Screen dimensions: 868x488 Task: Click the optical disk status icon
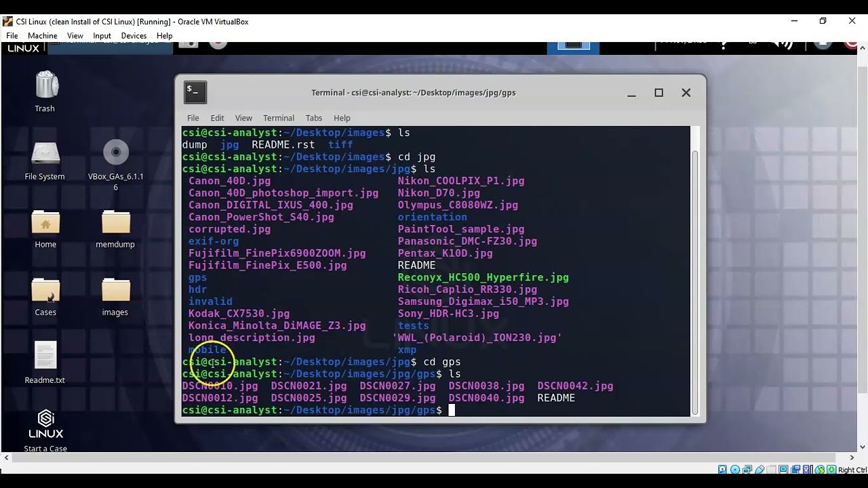pyautogui.click(x=735, y=470)
